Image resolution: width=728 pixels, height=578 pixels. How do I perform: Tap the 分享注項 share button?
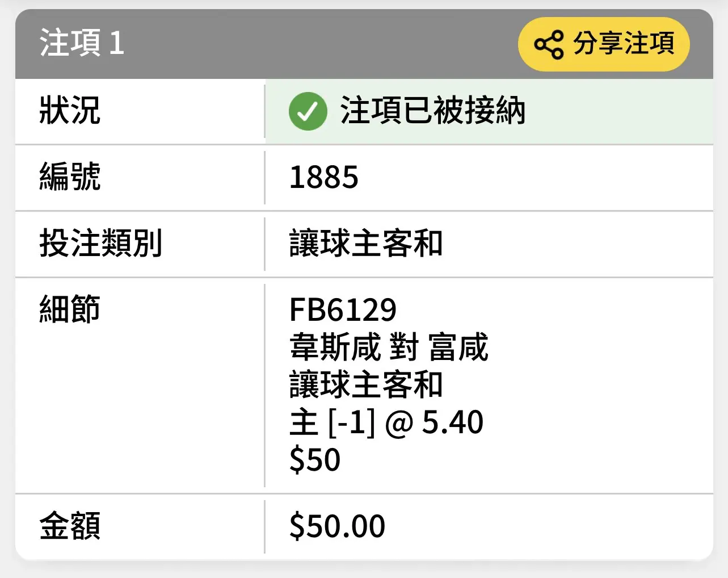(604, 44)
